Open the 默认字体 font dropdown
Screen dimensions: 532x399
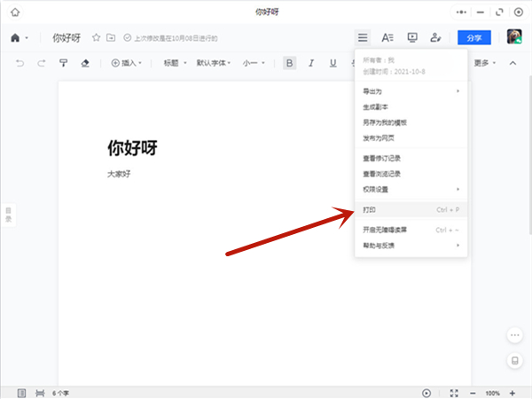click(x=214, y=63)
